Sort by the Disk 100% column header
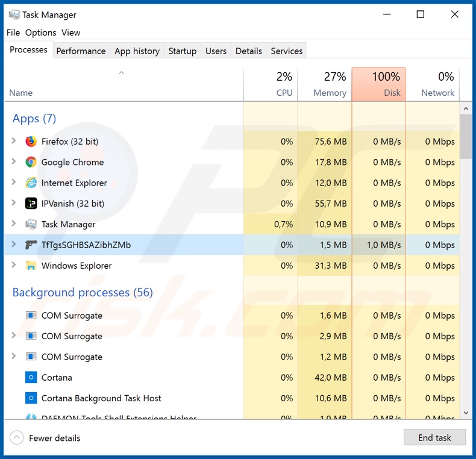Screen dimensions: 476x459 click(x=378, y=84)
